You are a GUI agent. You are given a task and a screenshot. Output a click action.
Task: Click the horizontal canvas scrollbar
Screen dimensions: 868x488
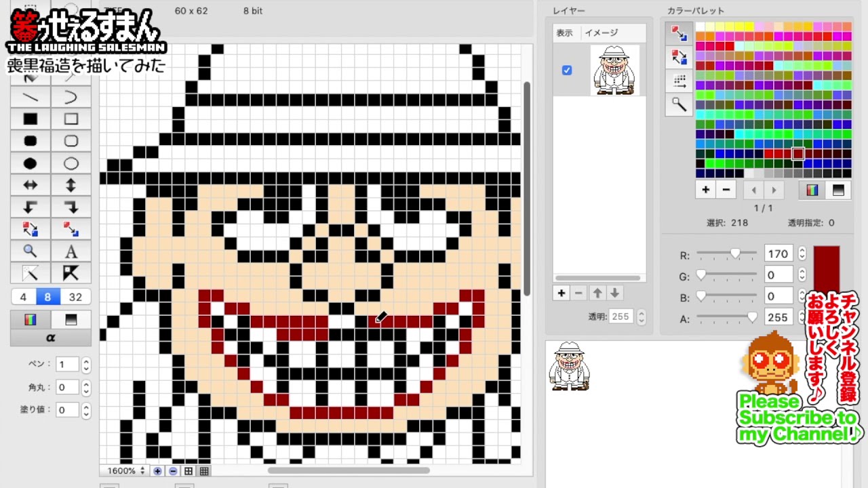tap(349, 470)
